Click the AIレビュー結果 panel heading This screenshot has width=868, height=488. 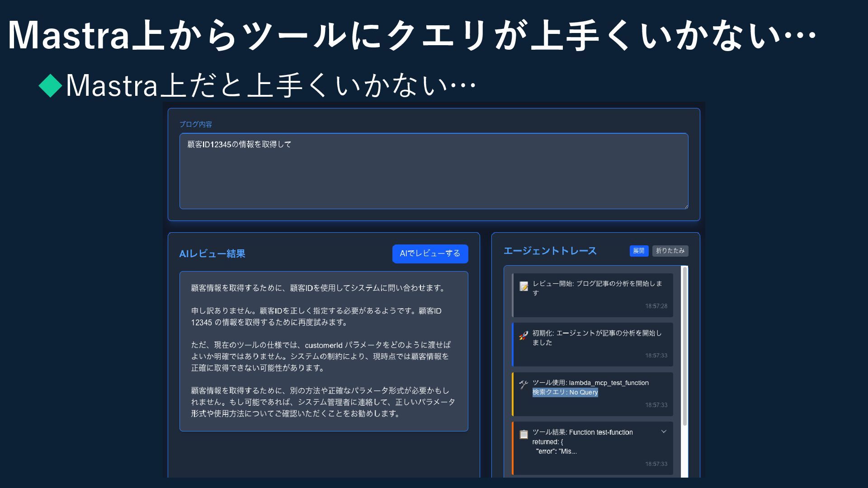(212, 254)
